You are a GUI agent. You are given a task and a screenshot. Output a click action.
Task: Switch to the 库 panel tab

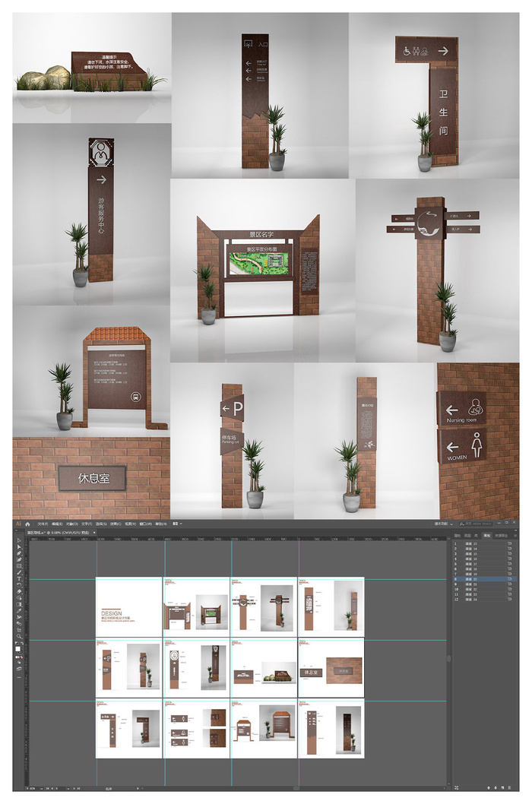476,535
